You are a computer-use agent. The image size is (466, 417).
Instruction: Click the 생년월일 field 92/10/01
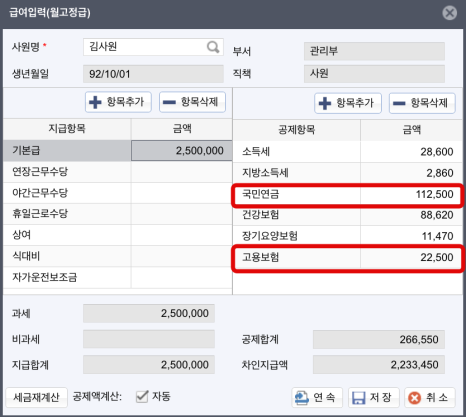click(153, 74)
